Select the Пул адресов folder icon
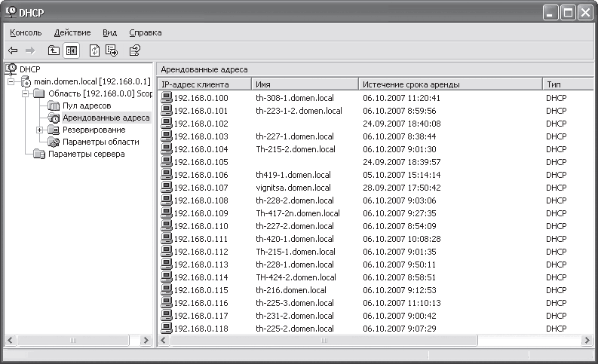The height and width of the screenshot is (364, 598). (x=54, y=106)
